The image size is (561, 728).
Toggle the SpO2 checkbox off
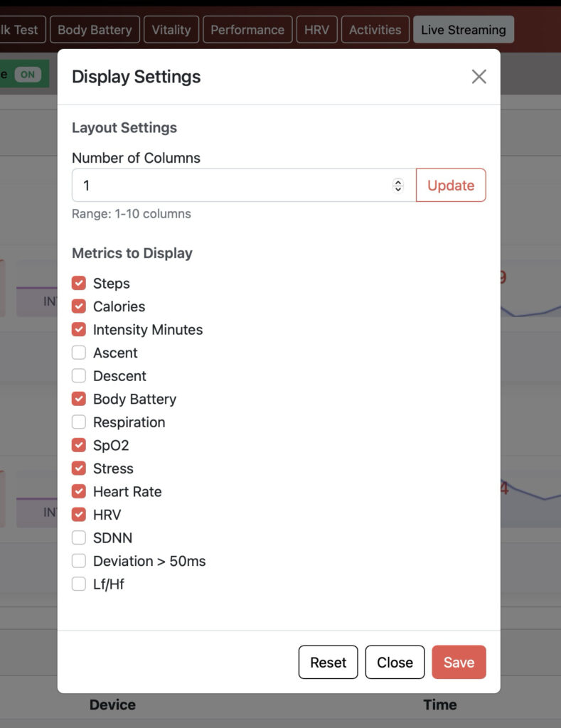(x=79, y=445)
